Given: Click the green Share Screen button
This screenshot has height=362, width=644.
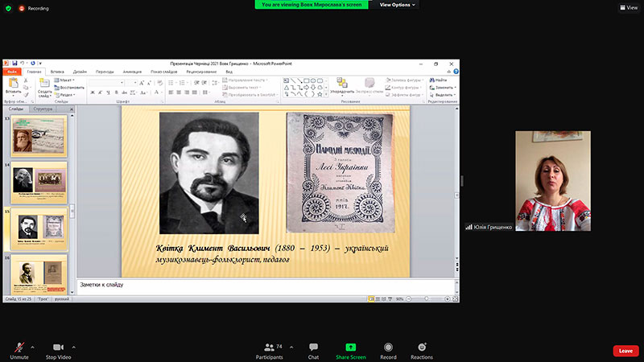Looking at the screenshot, I should [x=350, y=351].
